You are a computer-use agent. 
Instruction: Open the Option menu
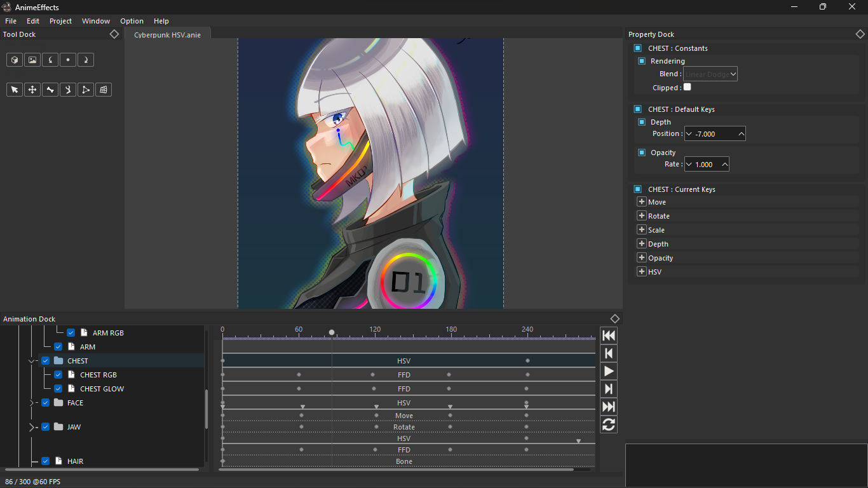pos(132,21)
